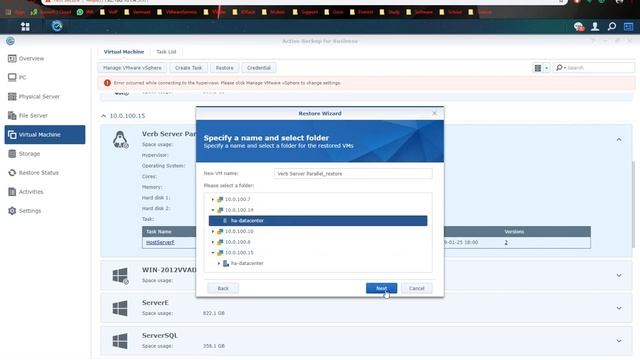Click Cancel in the Restore Wizard
Viewport: 640px width, 360px height.
[416, 288]
